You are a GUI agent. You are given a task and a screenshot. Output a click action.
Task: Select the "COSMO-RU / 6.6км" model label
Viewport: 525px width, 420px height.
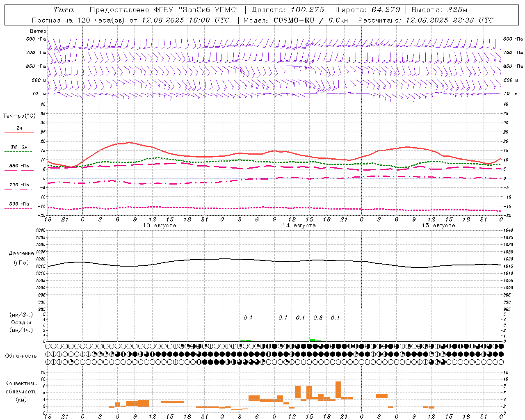[310, 20]
